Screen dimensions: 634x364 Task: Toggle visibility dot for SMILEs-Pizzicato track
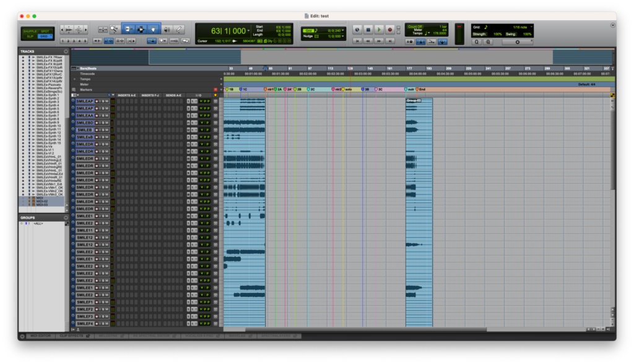tap(23, 85)
